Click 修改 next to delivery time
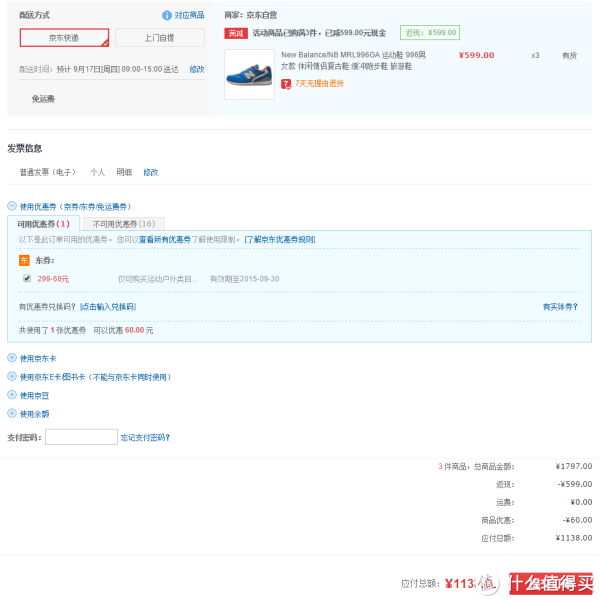This screenshot has height=601, width=600. click(x=197, y=69)
